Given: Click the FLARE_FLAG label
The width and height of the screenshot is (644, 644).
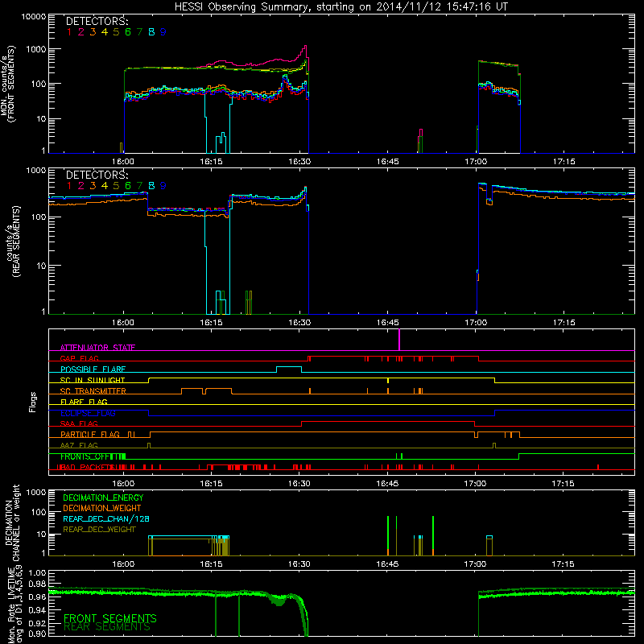Looking at the screenshot, I should (84, 402).
